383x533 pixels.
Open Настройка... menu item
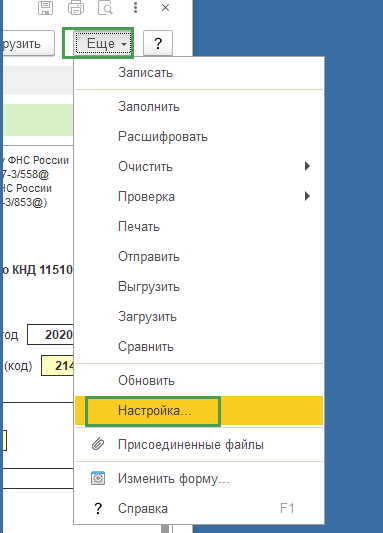(x=199, y=411)
